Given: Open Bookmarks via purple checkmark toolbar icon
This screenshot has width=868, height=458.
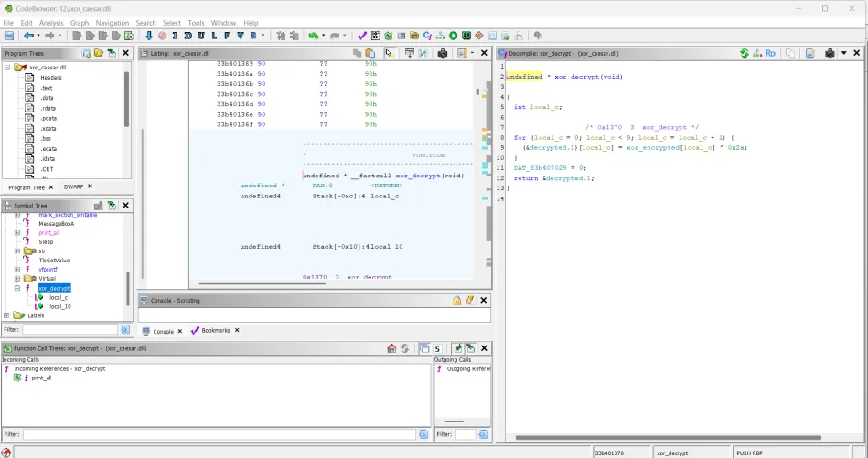Looking at the screenshot, I should [x=362, y=36].
